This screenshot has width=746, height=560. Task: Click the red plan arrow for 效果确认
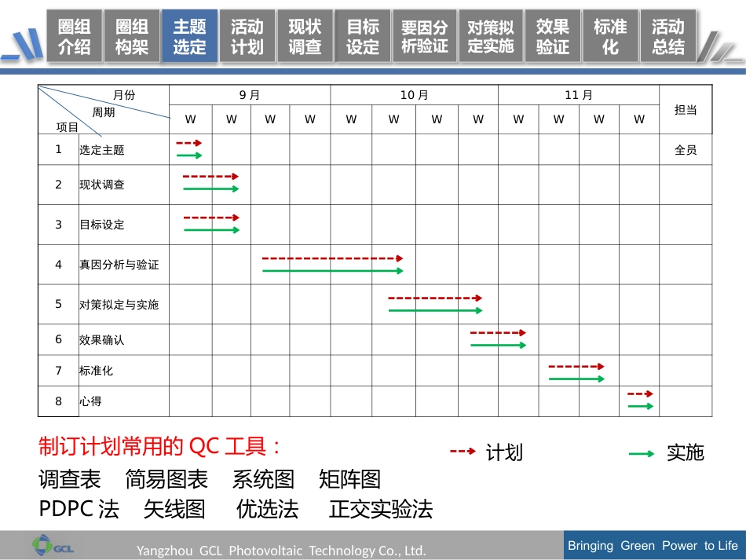click(498, 332)
